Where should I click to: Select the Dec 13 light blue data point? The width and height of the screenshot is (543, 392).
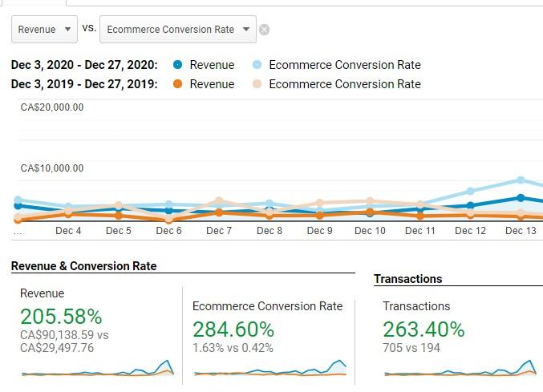(521, 180)
